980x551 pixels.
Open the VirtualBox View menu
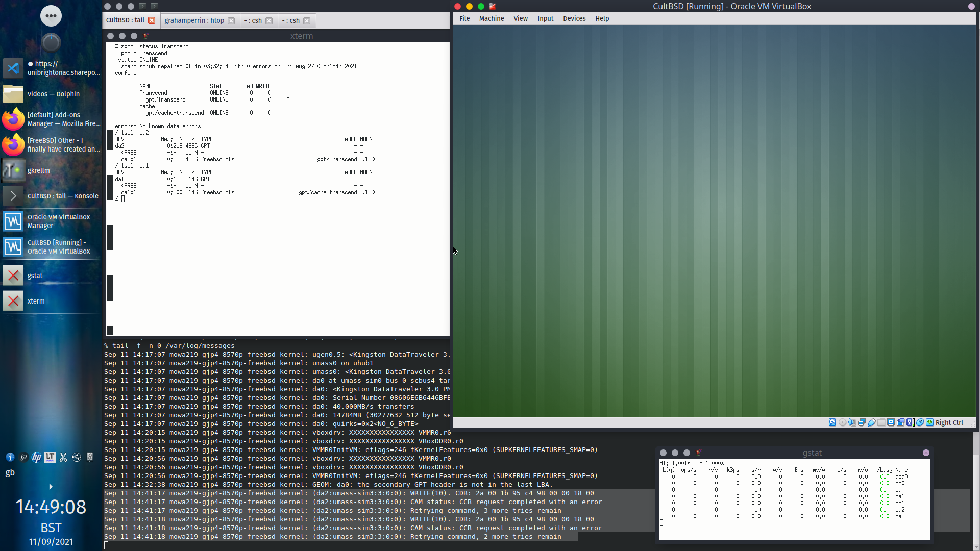tap(521, 19)
